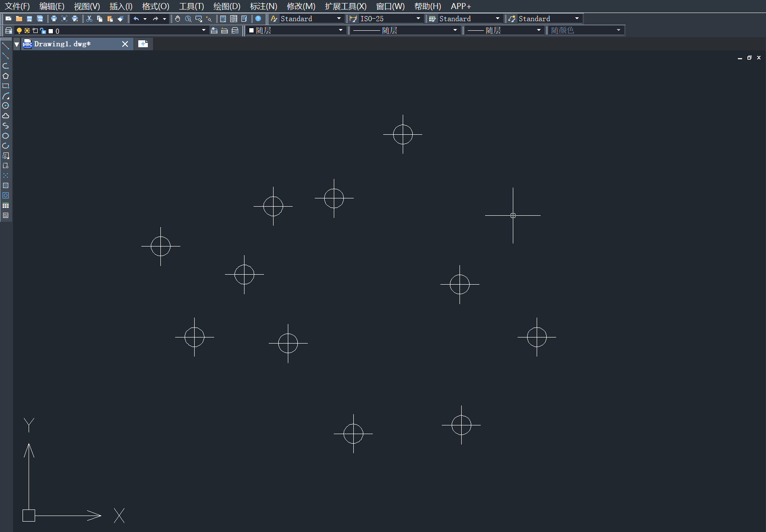
Task: Expand the Undo history dropdown arrow
Action: 145,19
